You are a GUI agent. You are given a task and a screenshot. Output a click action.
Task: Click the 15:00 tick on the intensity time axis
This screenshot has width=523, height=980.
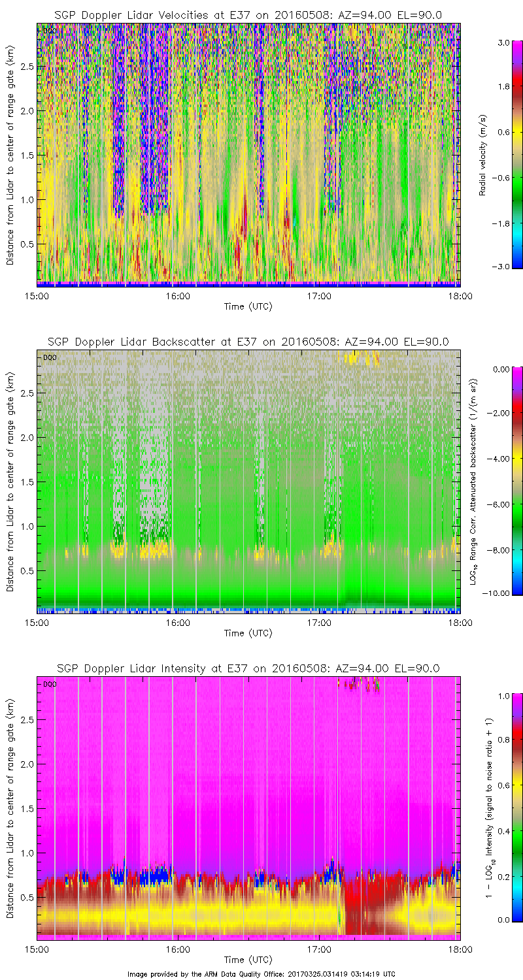37,949
